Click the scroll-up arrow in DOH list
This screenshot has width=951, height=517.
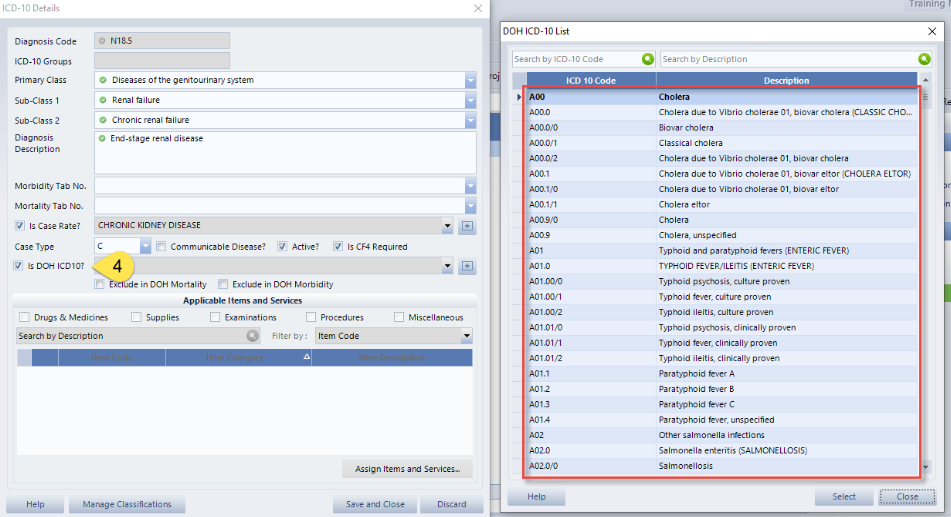click(x=925, y=78)
